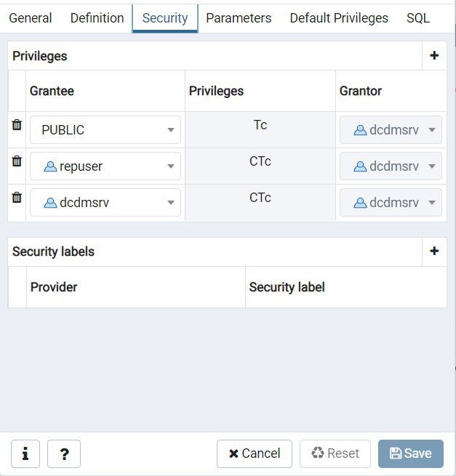Remove the dcdmsrv grantee row
Viewport: 456px width, 476px height.
pyautogui.click(x=17, y=198)
